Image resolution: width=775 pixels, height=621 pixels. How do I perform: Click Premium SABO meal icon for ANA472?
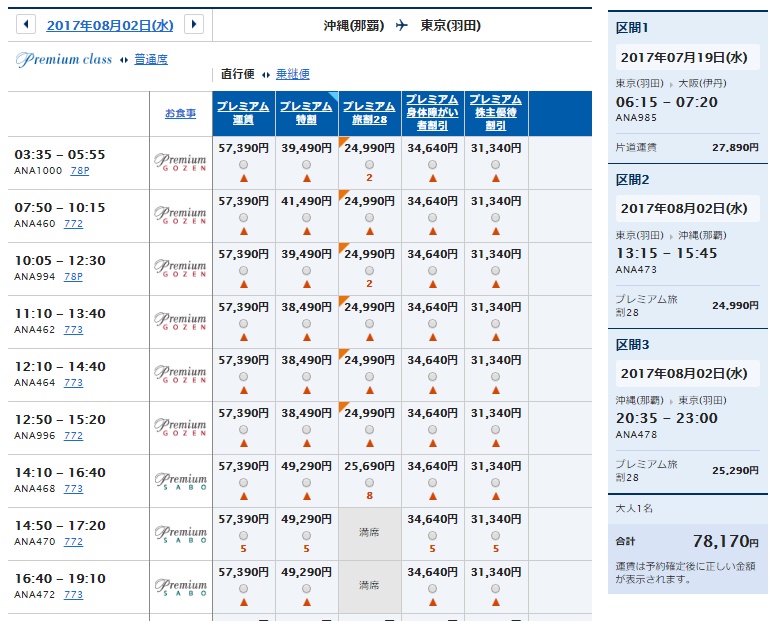tap(180, 587)
